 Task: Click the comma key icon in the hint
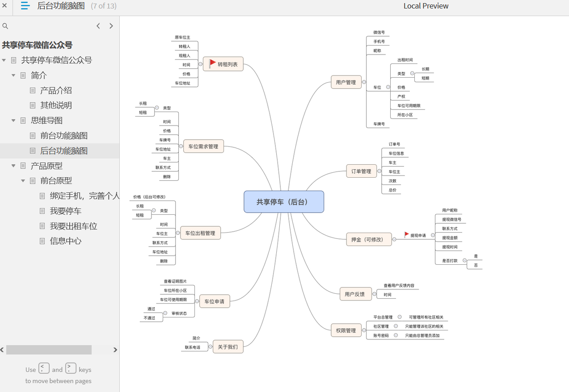pos(44,368)
